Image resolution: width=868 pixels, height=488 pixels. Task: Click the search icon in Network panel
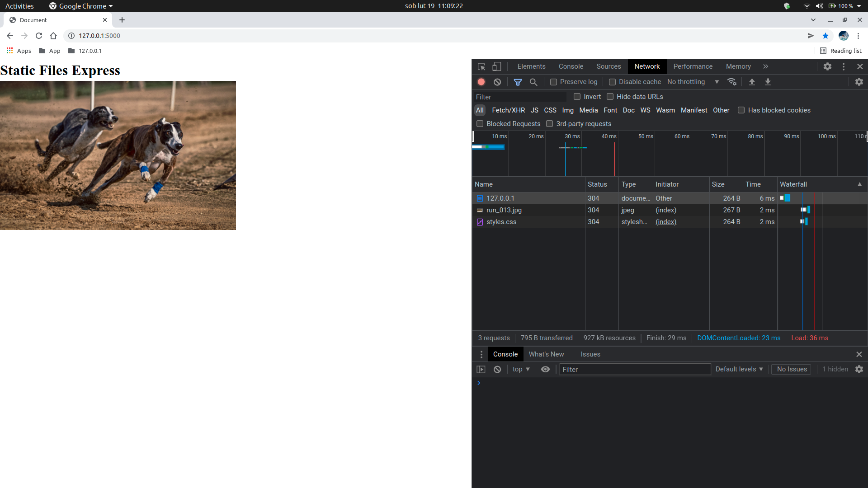point(533,82)
